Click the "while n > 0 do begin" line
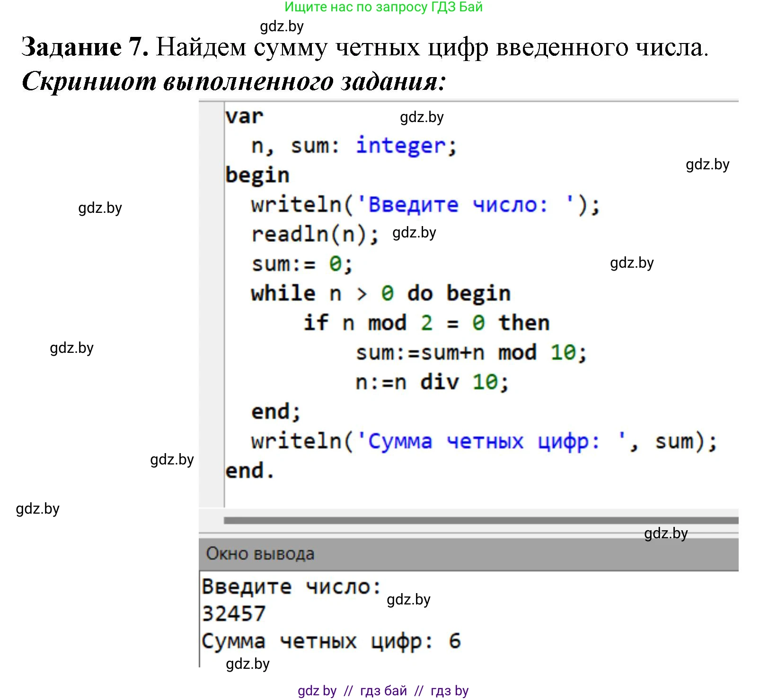The image size is (768, 700). [380, 294]
